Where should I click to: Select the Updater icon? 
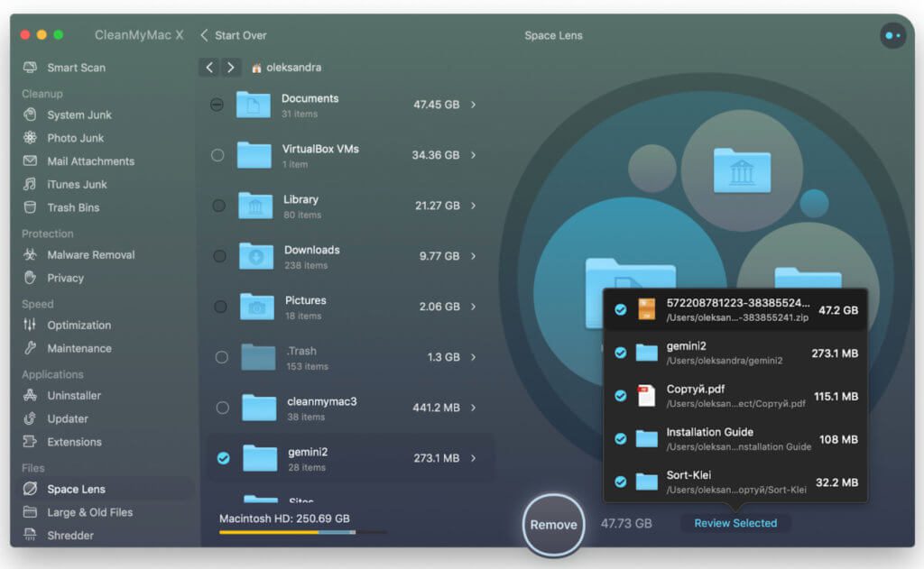(30, 418)
